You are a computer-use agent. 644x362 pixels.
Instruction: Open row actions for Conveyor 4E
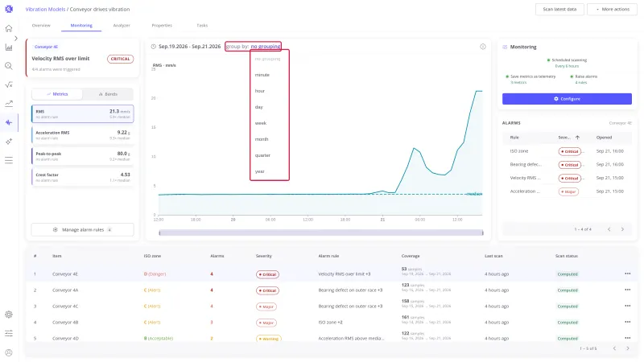(x=628, y=274)
